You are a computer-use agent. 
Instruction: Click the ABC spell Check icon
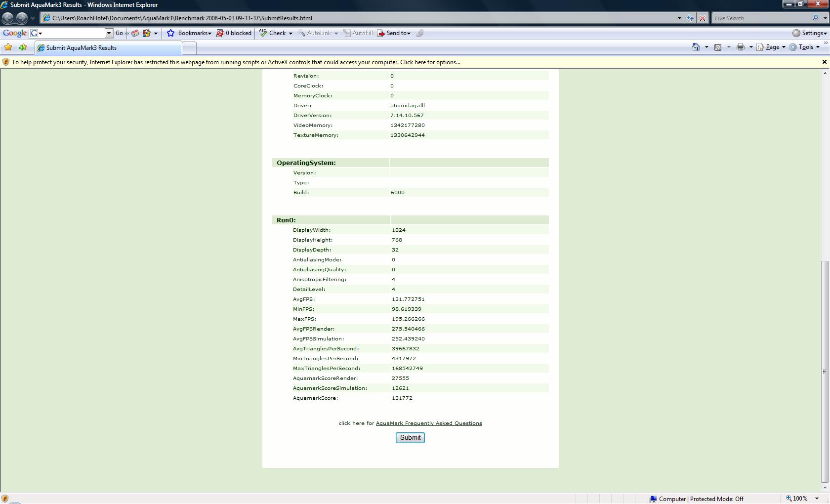click(x=263, y=33)
